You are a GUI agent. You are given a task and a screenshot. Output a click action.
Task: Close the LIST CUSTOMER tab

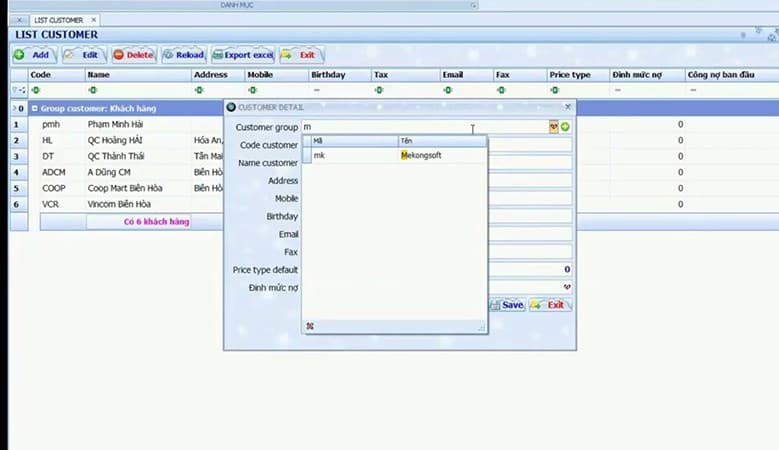pyautogui.click(x=93, y=20)
